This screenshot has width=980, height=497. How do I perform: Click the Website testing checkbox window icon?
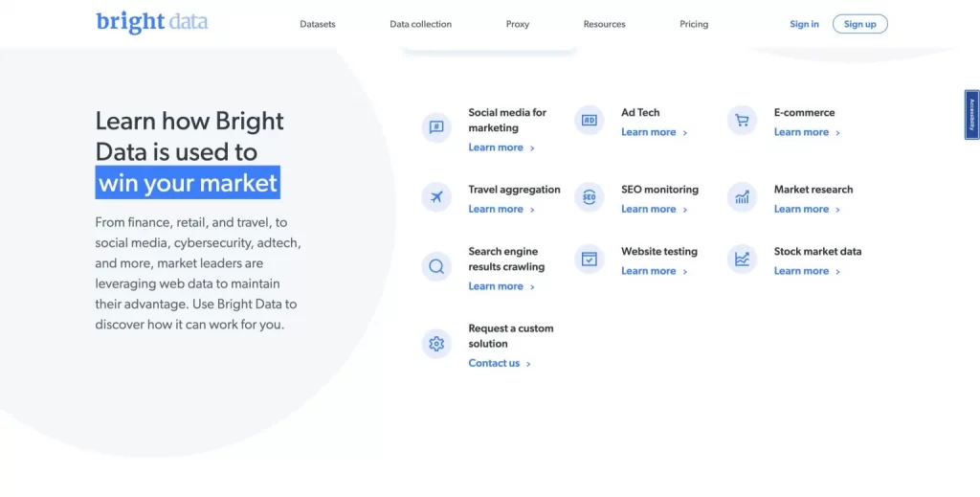pyautogui.click(x=589, y=259)
